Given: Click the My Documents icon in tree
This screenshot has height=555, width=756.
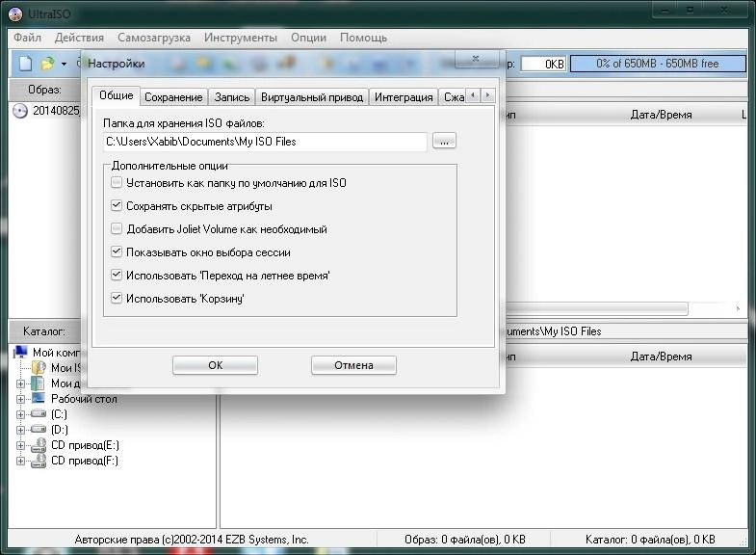Looking at the screenshot, I should pos(38,383).
